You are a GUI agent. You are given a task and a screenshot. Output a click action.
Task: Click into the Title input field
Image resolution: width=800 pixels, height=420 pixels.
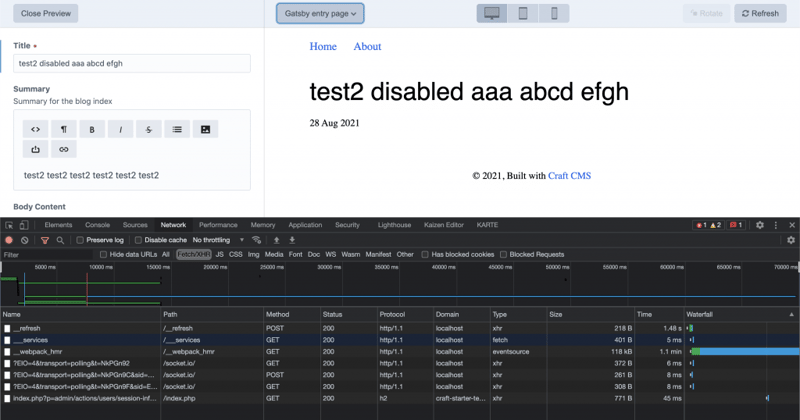click(132, 63)
